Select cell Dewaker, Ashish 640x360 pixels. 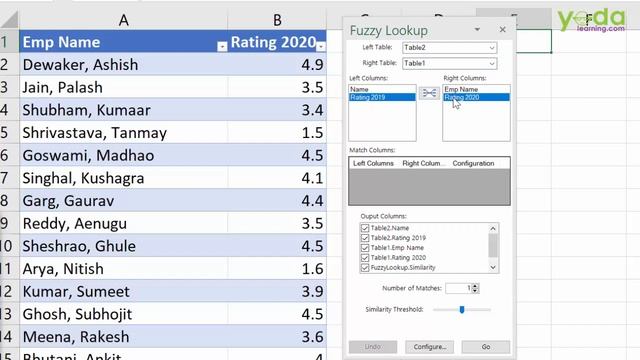[x=123, y=64]
